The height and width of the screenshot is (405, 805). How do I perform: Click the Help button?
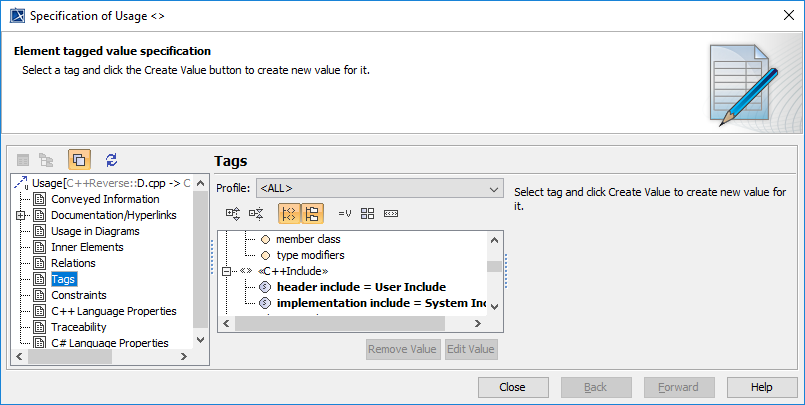[x=762, y=387]
